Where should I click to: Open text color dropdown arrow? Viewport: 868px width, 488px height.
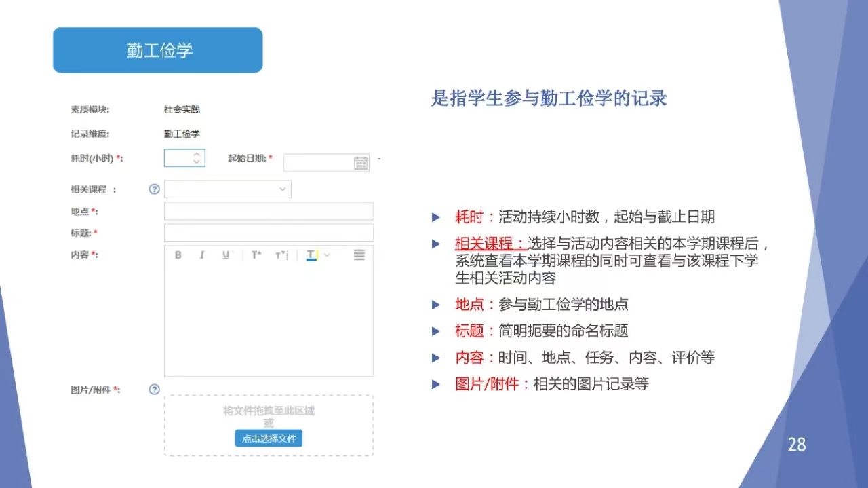tap(327, 255)
